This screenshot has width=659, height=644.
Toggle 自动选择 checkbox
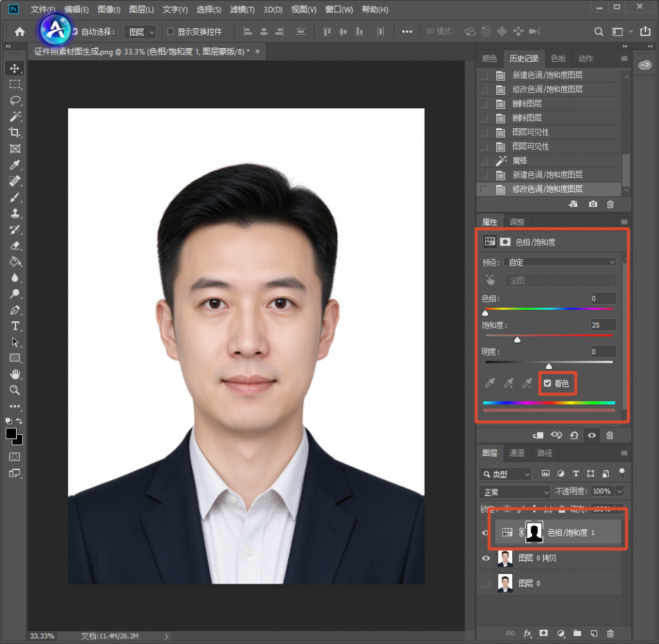click(x=75, y=32)
